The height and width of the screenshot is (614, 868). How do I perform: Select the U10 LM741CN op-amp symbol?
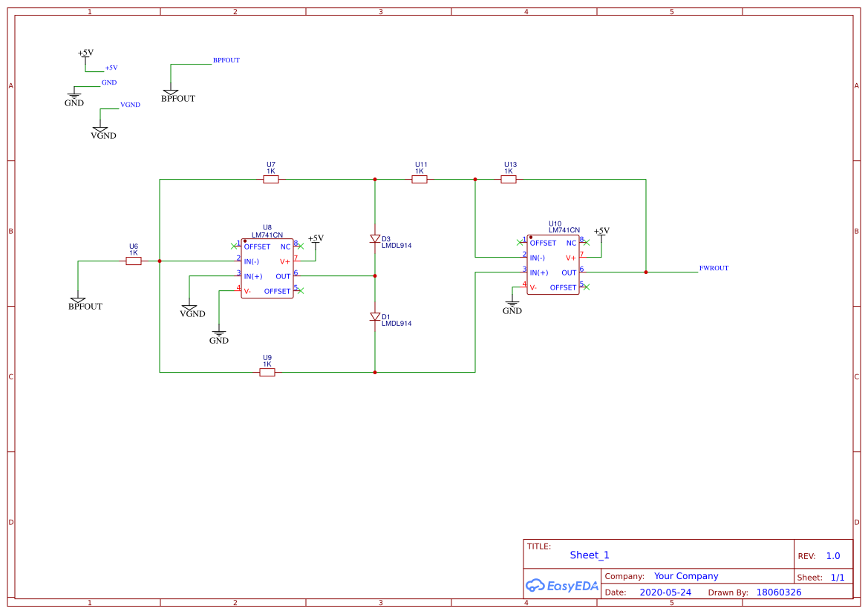[553, 264]
